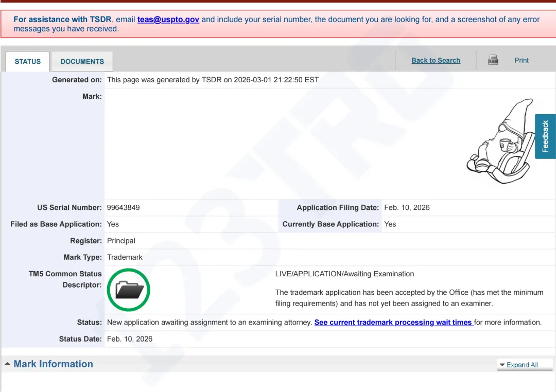Click the Application Filing Date value Feb. 10, 2026
The image size is (556, 392).
(x=407, y=208)
